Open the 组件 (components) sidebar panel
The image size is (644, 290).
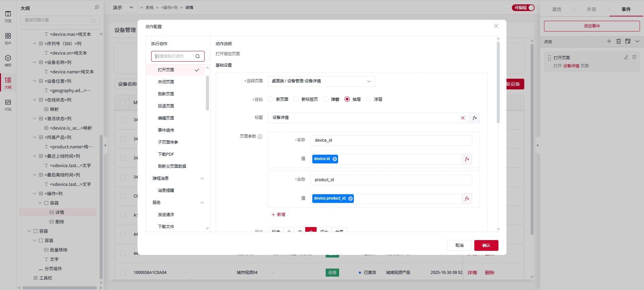coord(8,38)
